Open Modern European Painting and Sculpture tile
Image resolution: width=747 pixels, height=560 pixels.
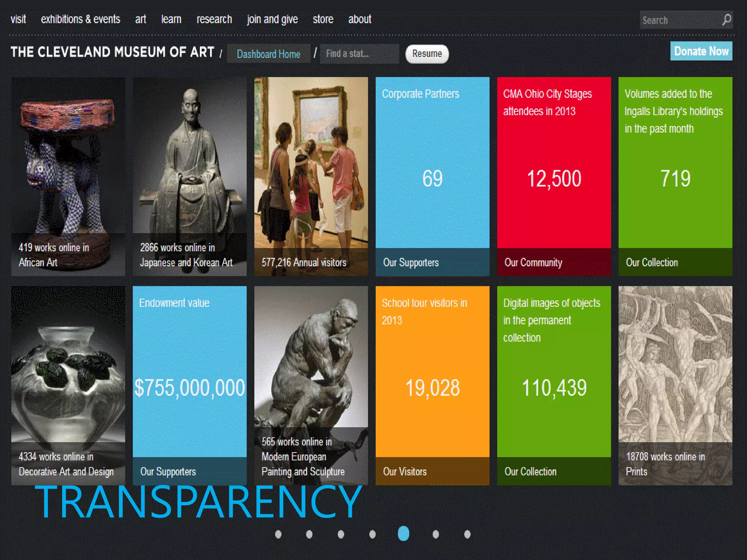click(311, 386)
